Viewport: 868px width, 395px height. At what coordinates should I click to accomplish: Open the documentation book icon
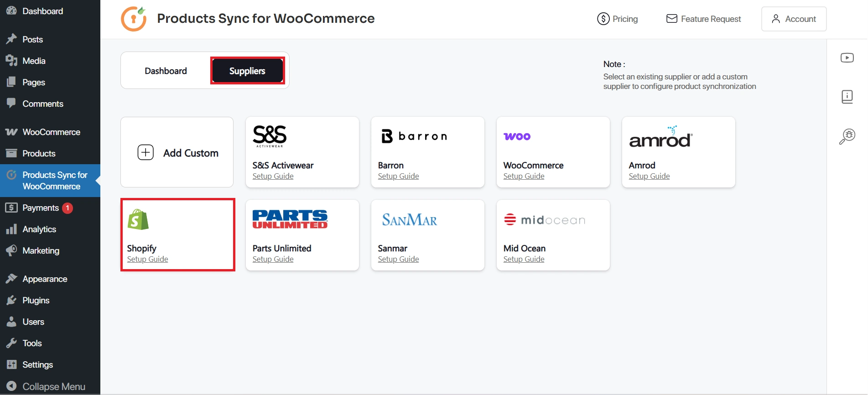point(847,97)
